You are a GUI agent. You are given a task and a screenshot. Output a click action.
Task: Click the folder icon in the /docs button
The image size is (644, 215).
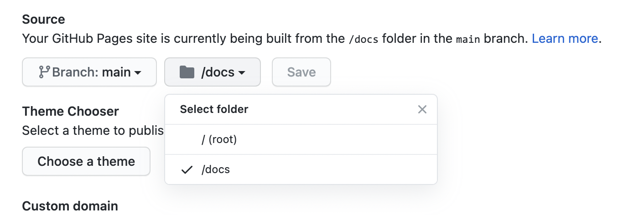[x=187, y=72]
